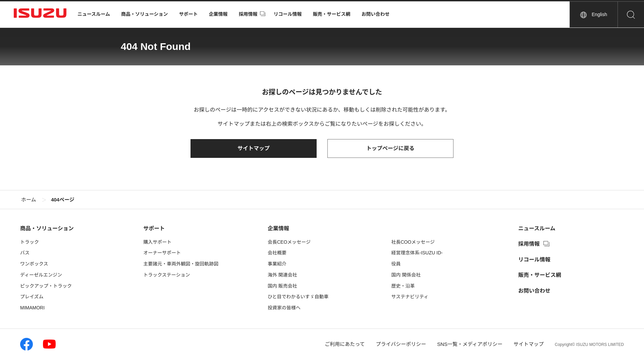Open リコール情報 in top navigation
The width and height of the screenshot is (644, 362).
(x=287, y=14)
